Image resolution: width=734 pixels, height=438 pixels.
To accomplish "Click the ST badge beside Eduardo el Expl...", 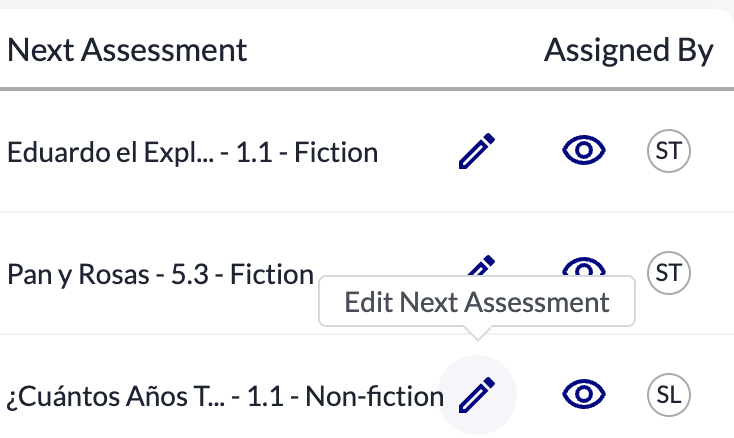I will (668, 152).
